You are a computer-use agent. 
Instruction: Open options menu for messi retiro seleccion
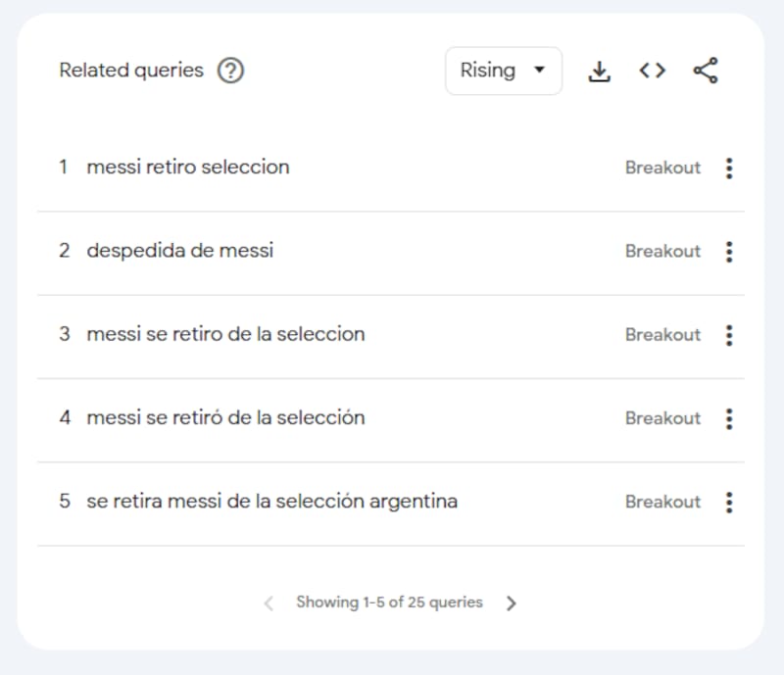click(x=729, y=168)
